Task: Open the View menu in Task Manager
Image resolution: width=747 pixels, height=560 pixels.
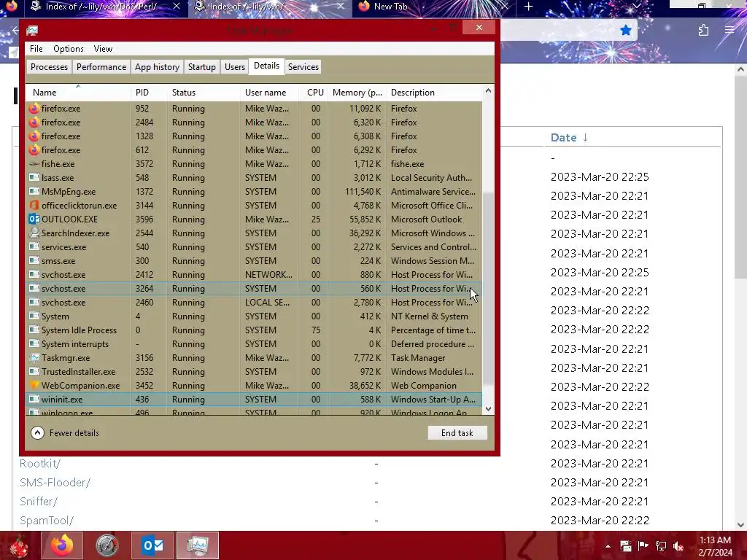Action: [103, 49]
